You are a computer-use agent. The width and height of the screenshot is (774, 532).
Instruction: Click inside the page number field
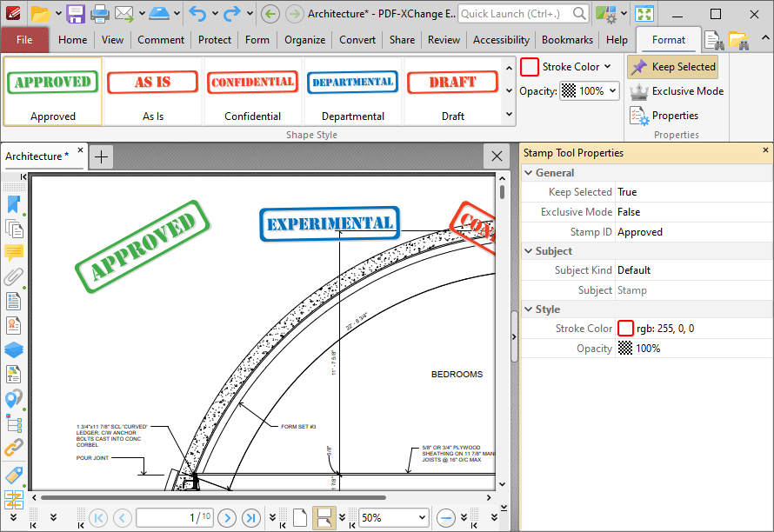pos(174,517)
